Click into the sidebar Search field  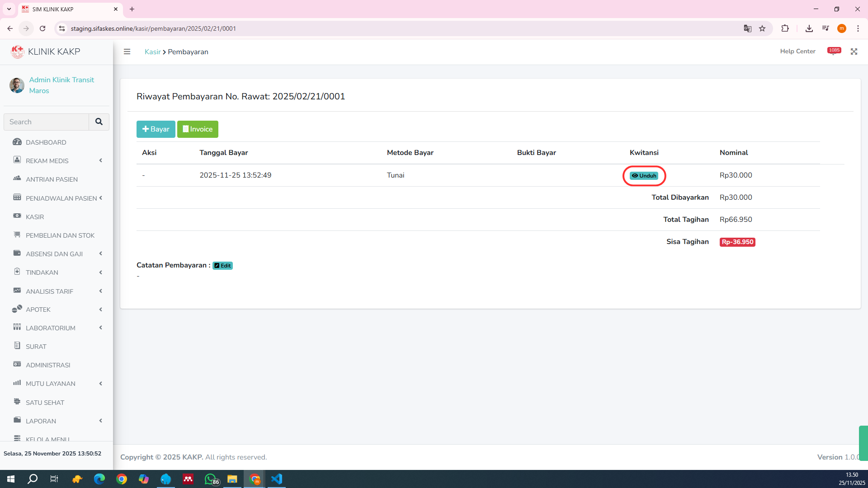point(46,122)
